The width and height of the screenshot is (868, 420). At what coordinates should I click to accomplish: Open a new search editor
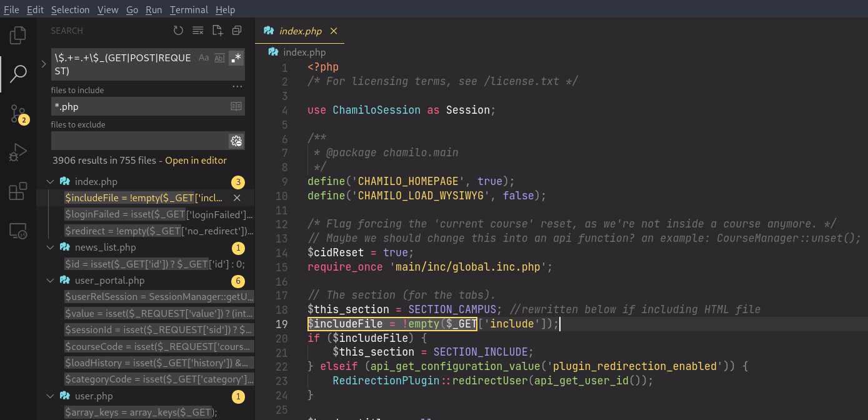[217, 31]
